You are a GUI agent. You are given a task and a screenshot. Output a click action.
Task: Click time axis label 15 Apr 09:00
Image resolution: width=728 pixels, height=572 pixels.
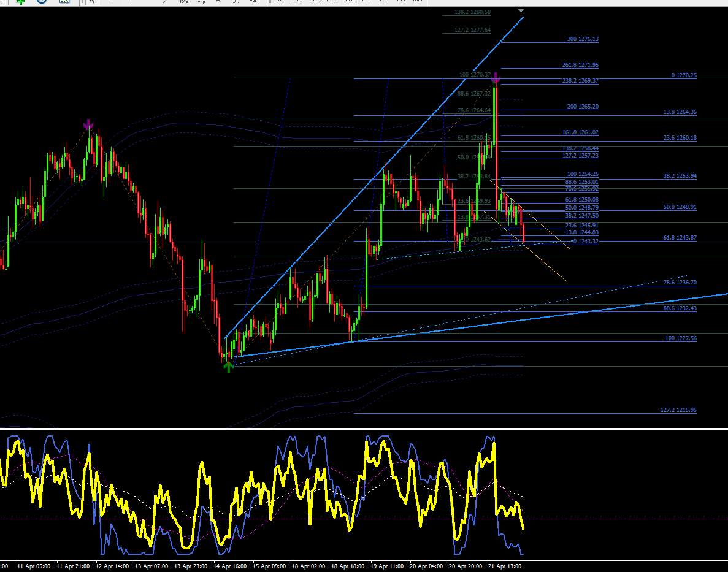pyautogui.click(x=269, y=566)
